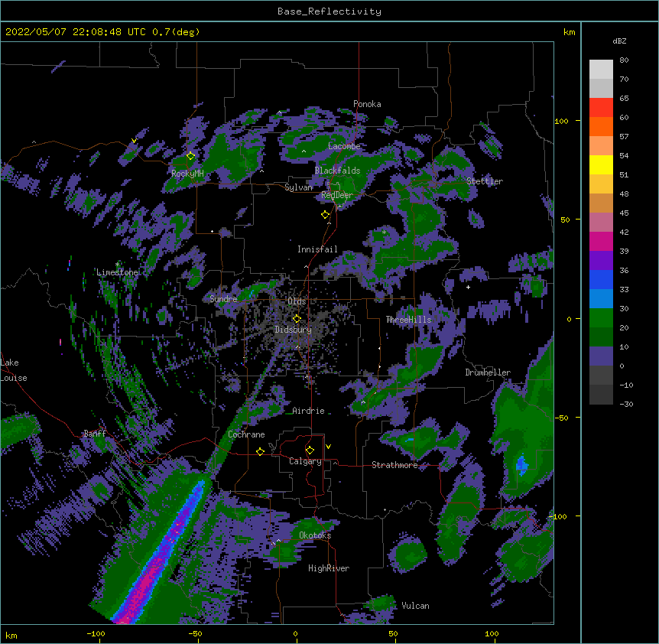Click the km label at top right

click(569, 32)
